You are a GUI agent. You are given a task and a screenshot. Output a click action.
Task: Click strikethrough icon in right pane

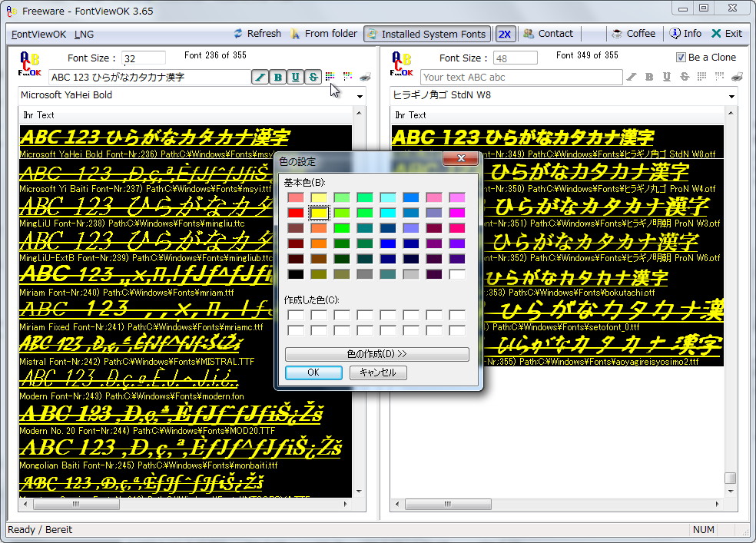[x=685, y=77]
